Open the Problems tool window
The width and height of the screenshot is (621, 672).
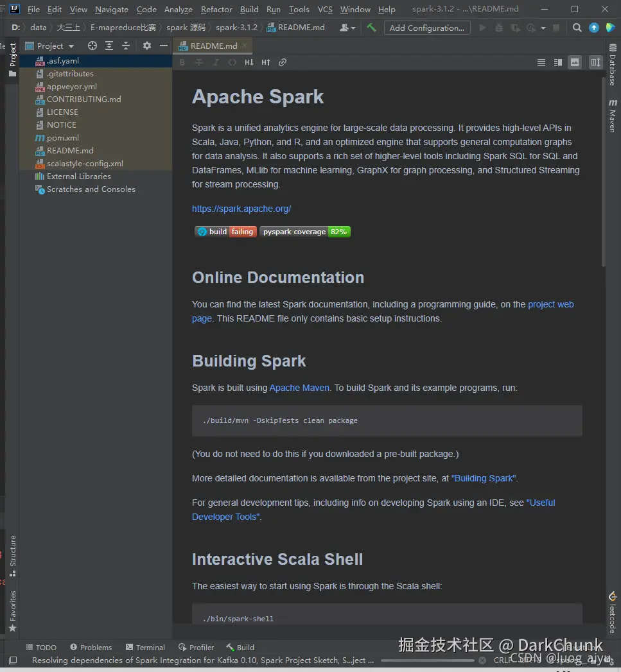point(91,647)
